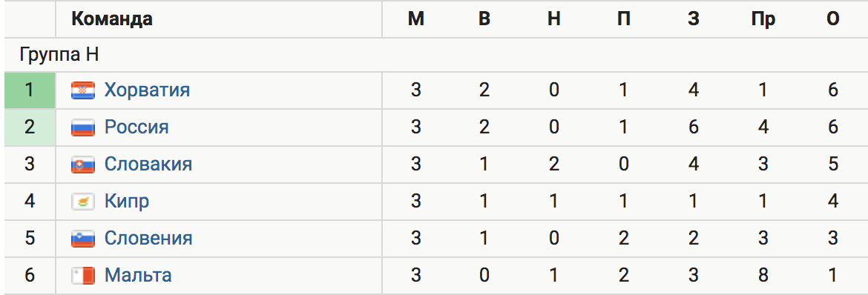Click the green position 1 cell
The height and width of the screenshot is (295, 868).
30,90
